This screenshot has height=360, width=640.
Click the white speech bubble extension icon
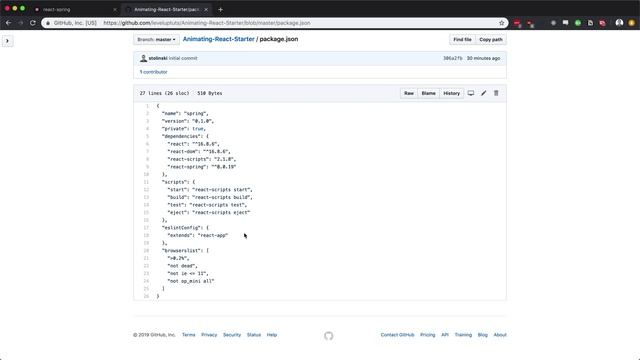(x=565, y=23)
